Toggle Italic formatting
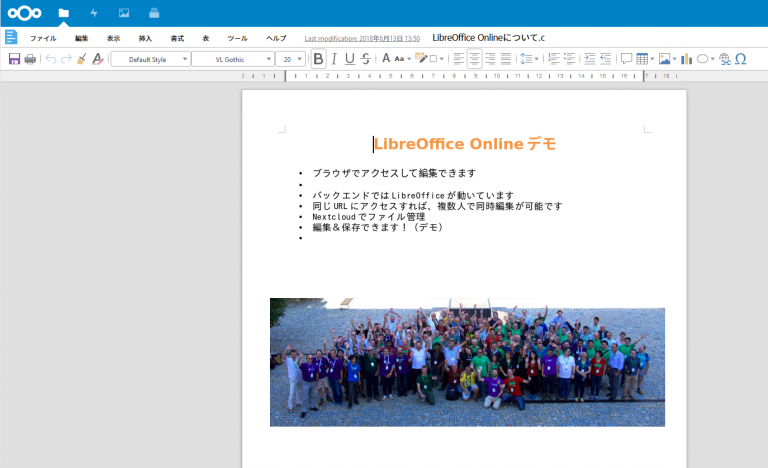 (x=334, y=59)
